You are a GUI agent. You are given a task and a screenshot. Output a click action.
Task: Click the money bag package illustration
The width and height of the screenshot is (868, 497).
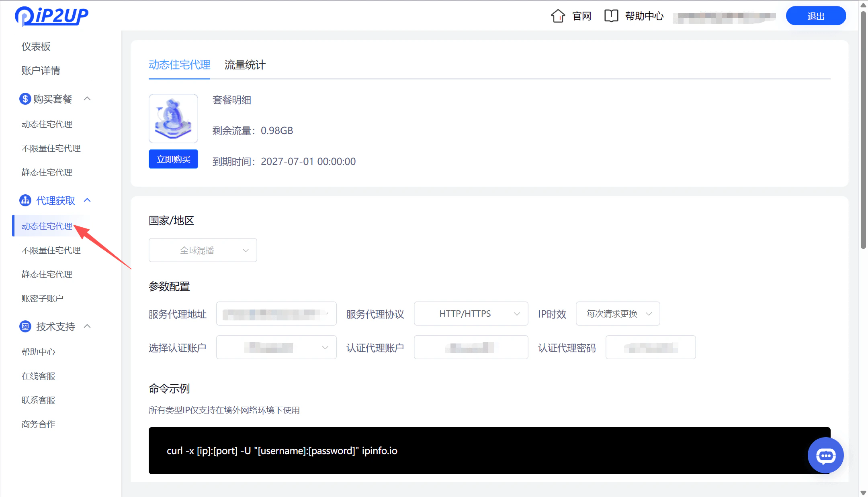173,118
